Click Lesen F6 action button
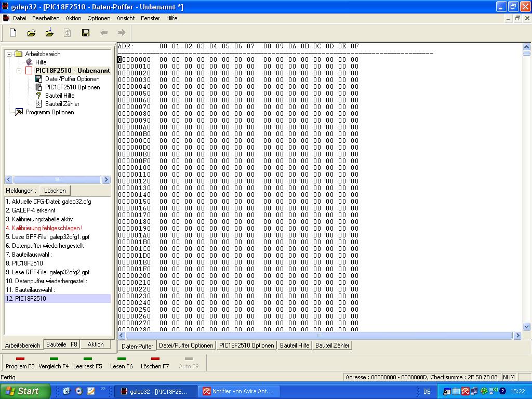 point(121,363)
